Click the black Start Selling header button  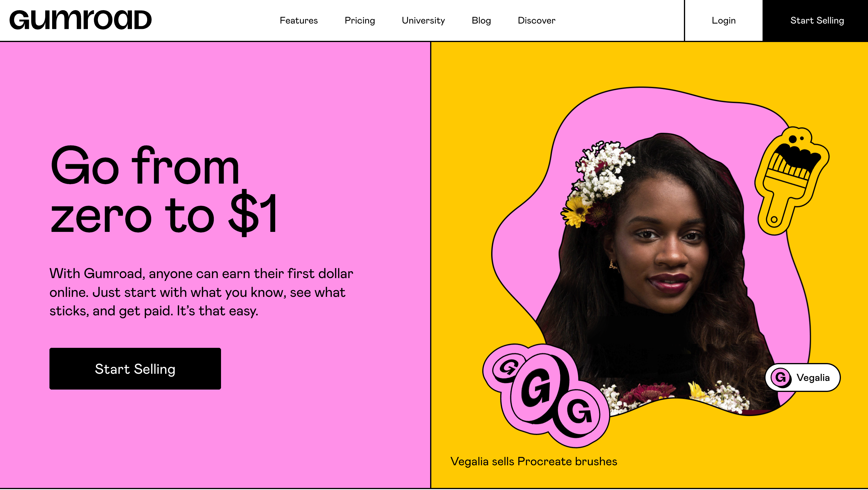816,21
